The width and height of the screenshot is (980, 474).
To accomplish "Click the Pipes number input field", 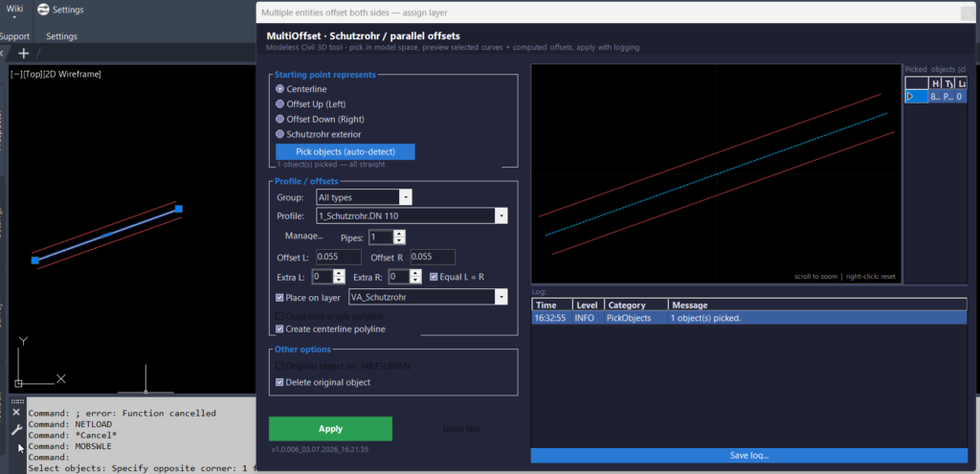I will tap(381, 237).
